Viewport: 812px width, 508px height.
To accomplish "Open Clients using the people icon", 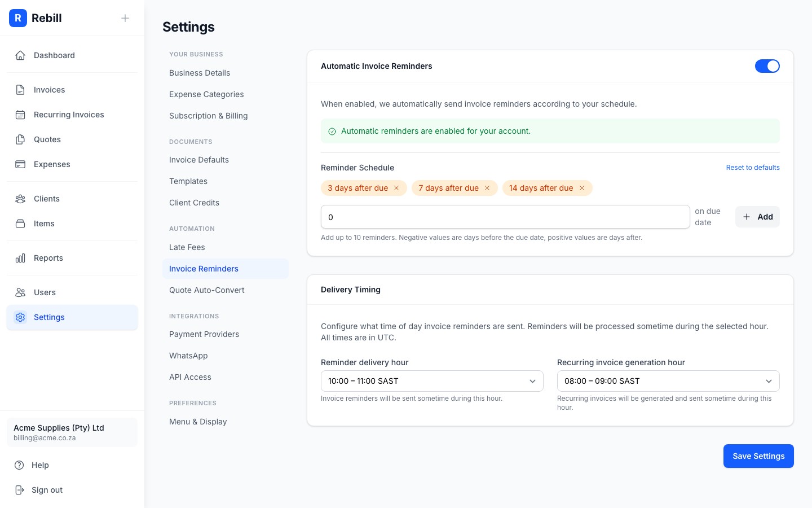I will tap(21, 199).
